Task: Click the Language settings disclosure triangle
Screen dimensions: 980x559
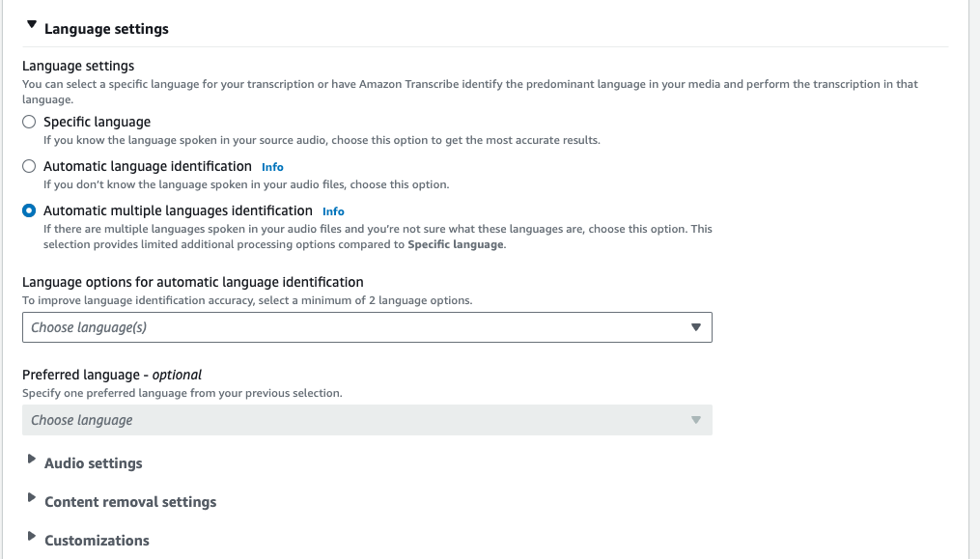Action: 32,26
